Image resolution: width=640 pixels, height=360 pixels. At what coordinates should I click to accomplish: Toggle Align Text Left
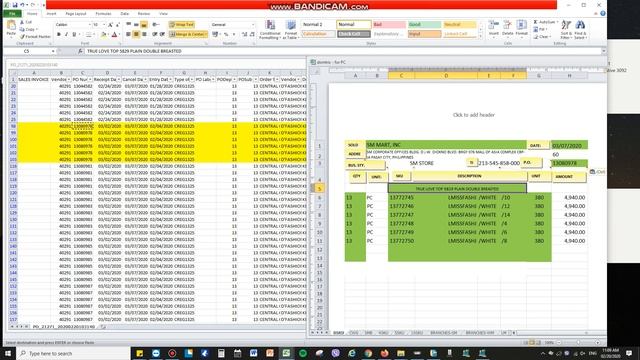click(129, 34)
